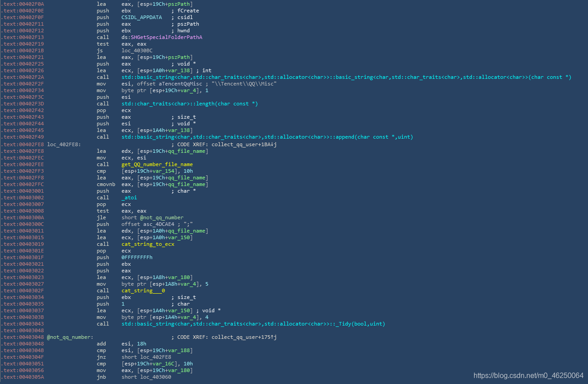Select the get_QQ_number_file_name function

click(157, 164)
